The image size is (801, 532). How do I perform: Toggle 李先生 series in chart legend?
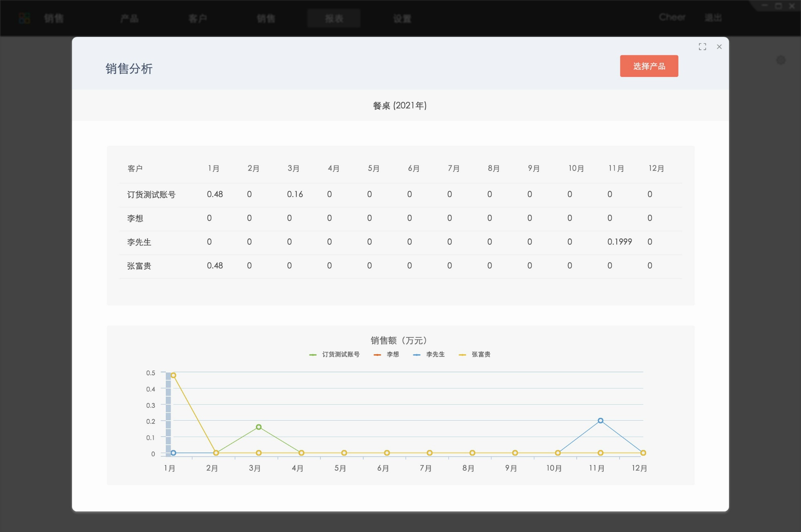429,355
